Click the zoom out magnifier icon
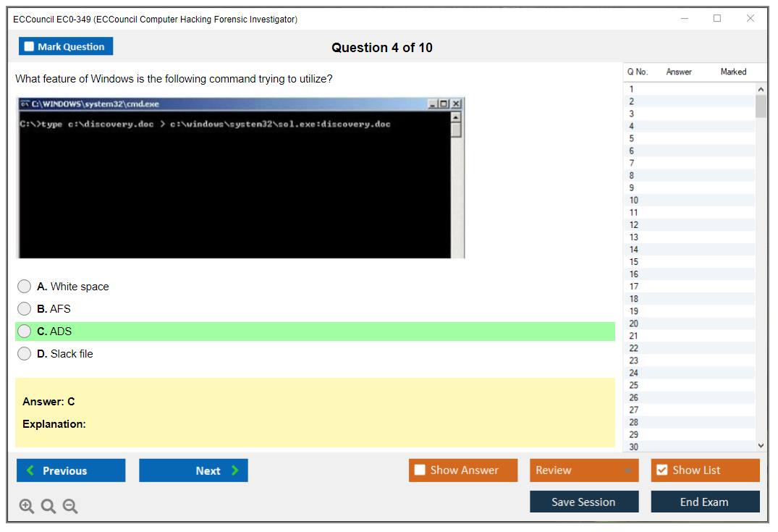This screenshot has width=778, height=532. coord(70,507)
